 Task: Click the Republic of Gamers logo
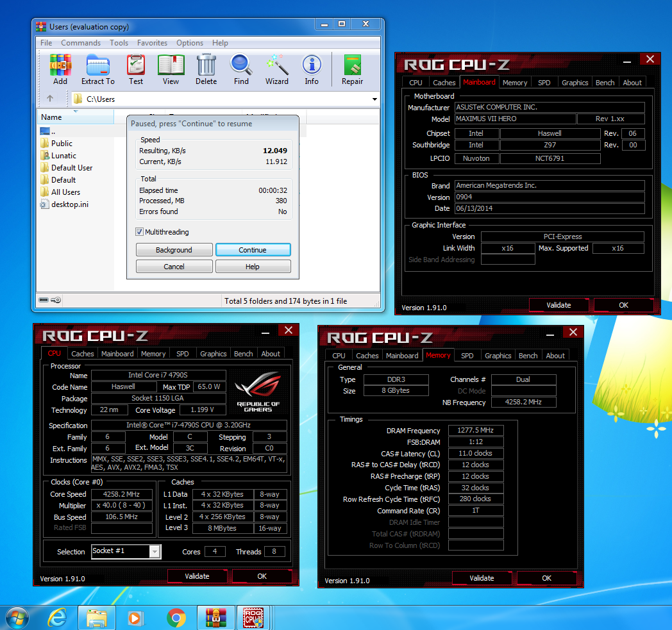coord(258,391)
